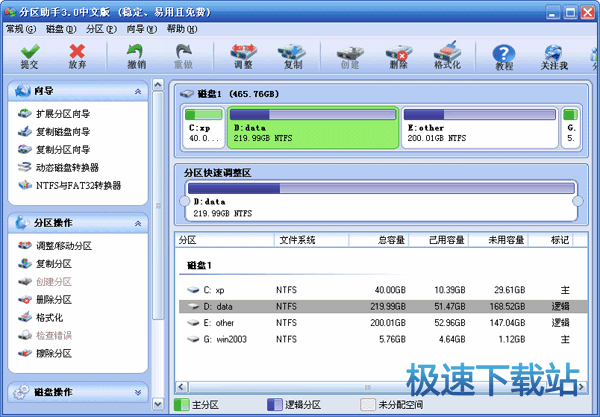Click the 逻辑分区 blue legend swatch
This screenshot has height=417, width=600.
[x=275, y=405]
